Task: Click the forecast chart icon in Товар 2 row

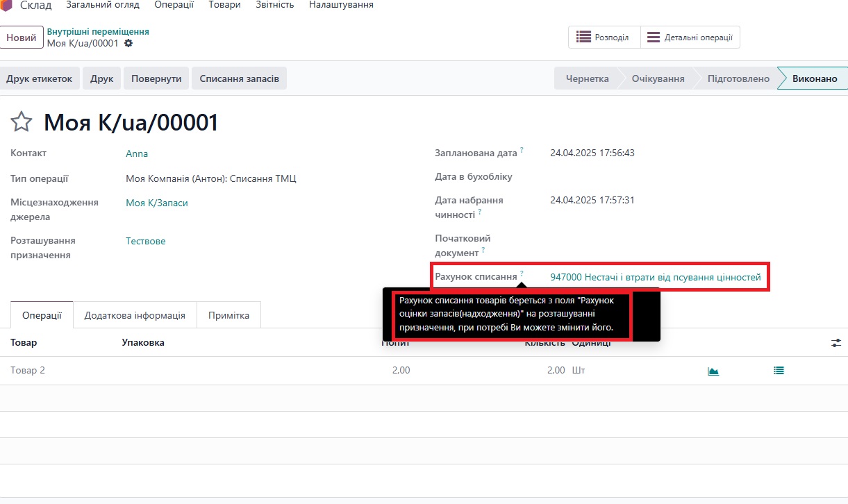Action: 713,371
